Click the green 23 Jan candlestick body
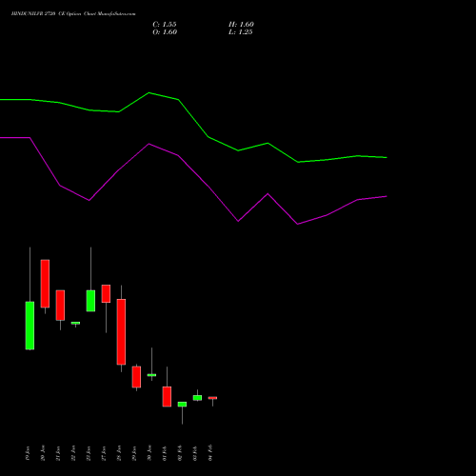The width and height of the screenshot is (476, 476). click(x=90, y=301)
